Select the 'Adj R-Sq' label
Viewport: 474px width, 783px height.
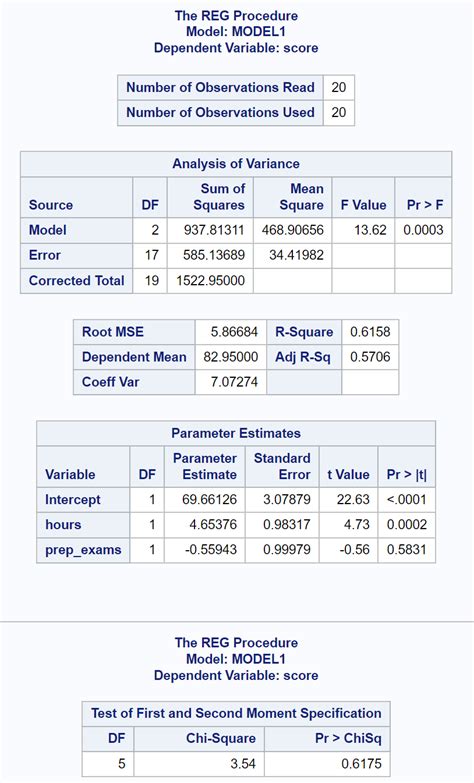click(303, 357)
